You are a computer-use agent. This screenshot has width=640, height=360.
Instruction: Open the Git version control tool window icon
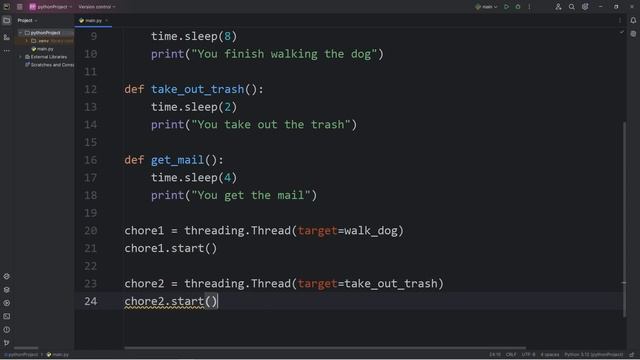(x=7, y=343)
